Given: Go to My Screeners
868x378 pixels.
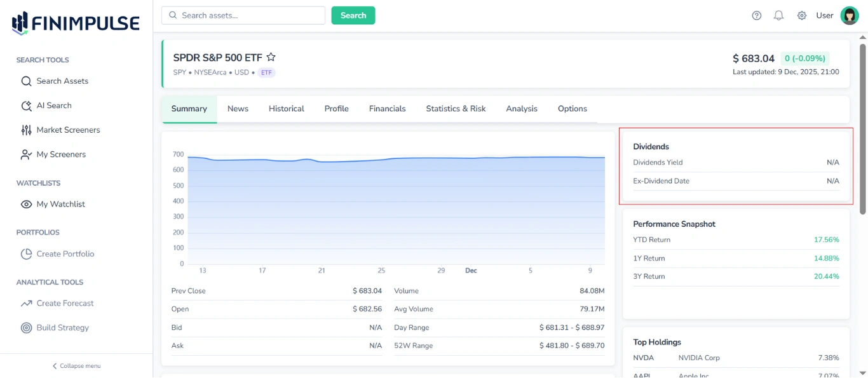Looking at the screenshot, I should tap(61, 154).
